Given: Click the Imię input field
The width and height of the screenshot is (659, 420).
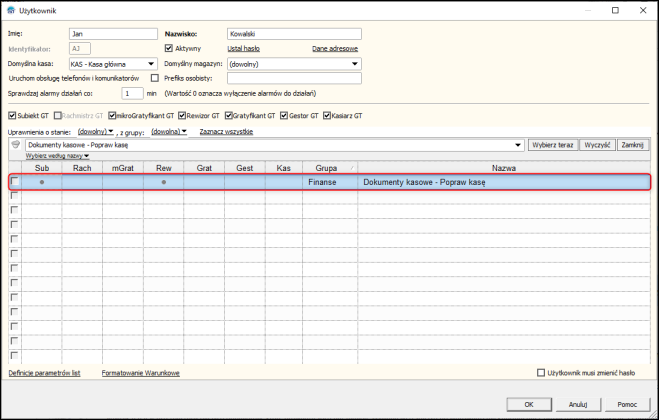Looking at the screenshot, I should click(113, 34).
